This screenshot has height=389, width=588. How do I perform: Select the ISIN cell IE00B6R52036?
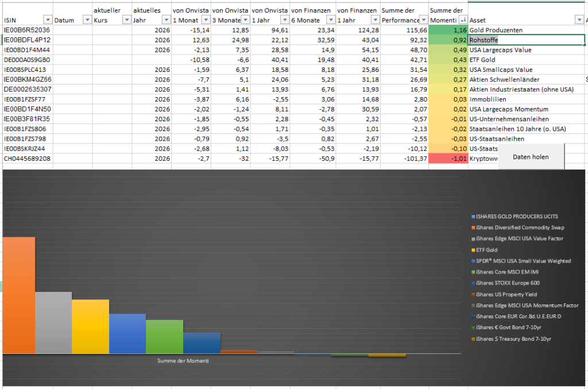pyautogui.click(x=27, y=30)
